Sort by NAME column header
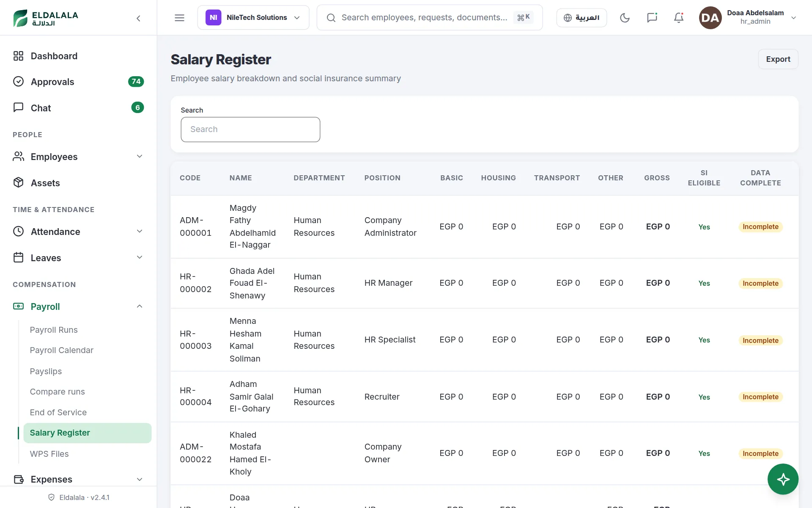812x508 pixels. (241, 178)
